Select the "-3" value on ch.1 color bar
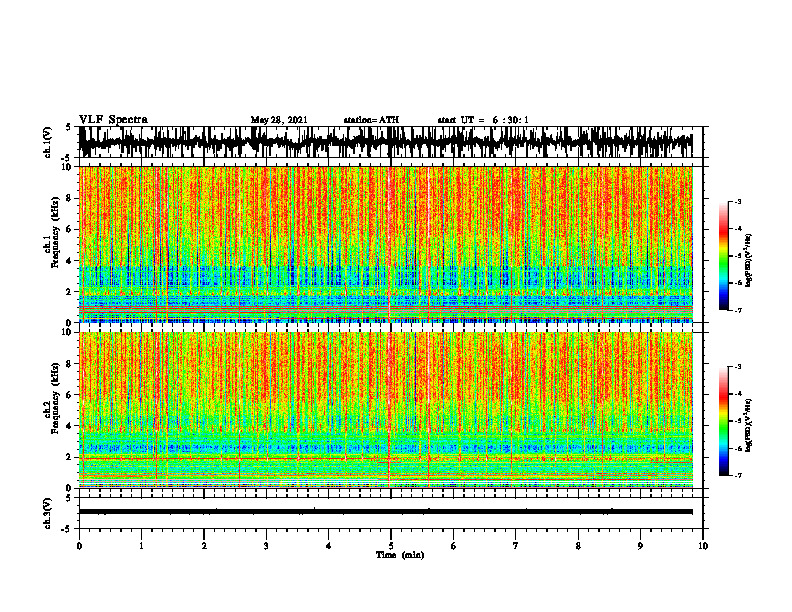Image resolution: width=792 pixels, height=612 pixels. point(737,201)
